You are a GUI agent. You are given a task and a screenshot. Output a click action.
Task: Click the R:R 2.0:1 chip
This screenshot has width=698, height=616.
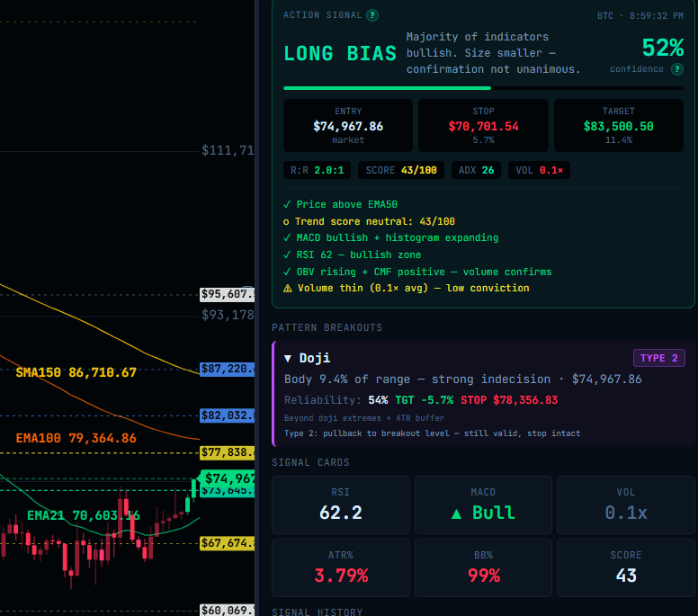(x=317, y=170)
